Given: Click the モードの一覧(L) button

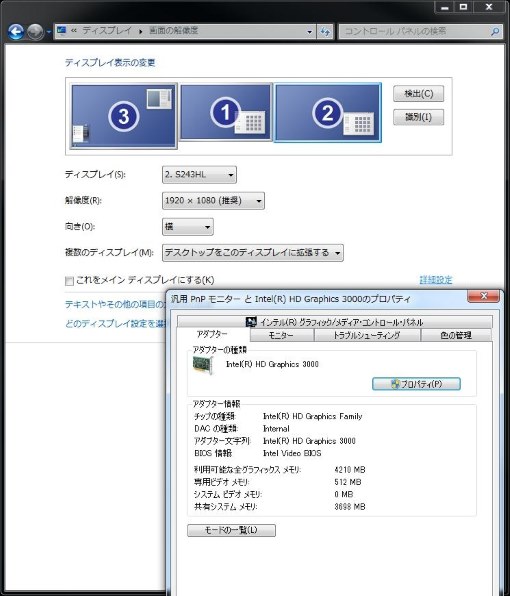Looking at the screenshot, I should tap(231, 530).
